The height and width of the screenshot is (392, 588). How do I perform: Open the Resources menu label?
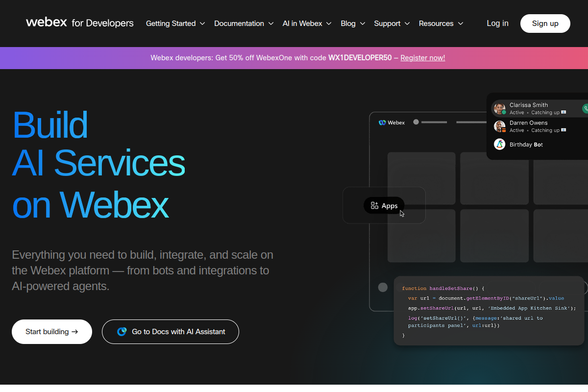[436, 24]
